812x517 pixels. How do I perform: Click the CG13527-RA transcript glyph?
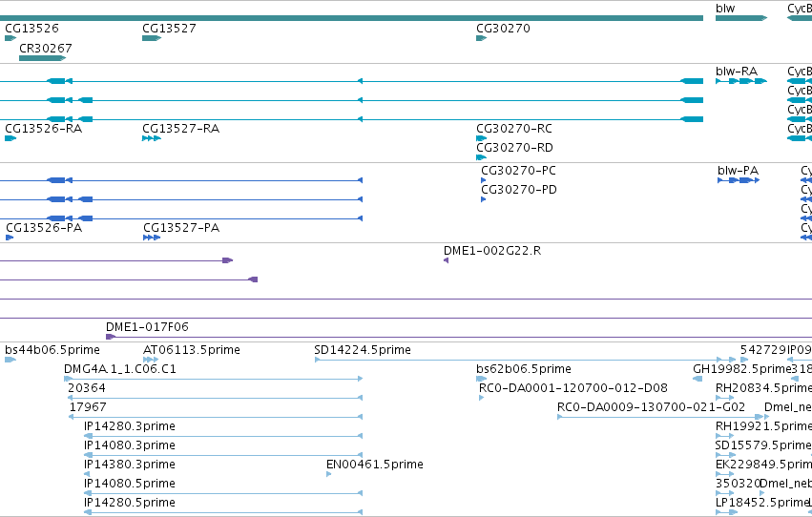[x=152, y=138]
